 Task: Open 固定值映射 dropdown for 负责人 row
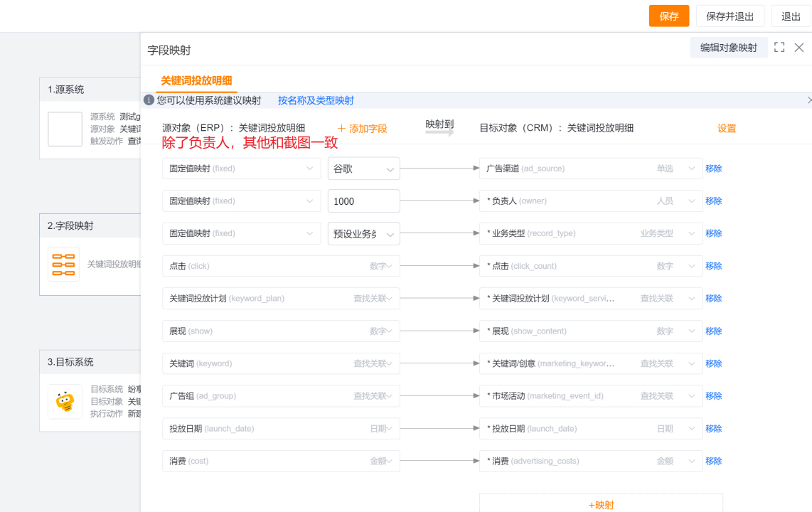pyautogui.click(x=241, y=201)
